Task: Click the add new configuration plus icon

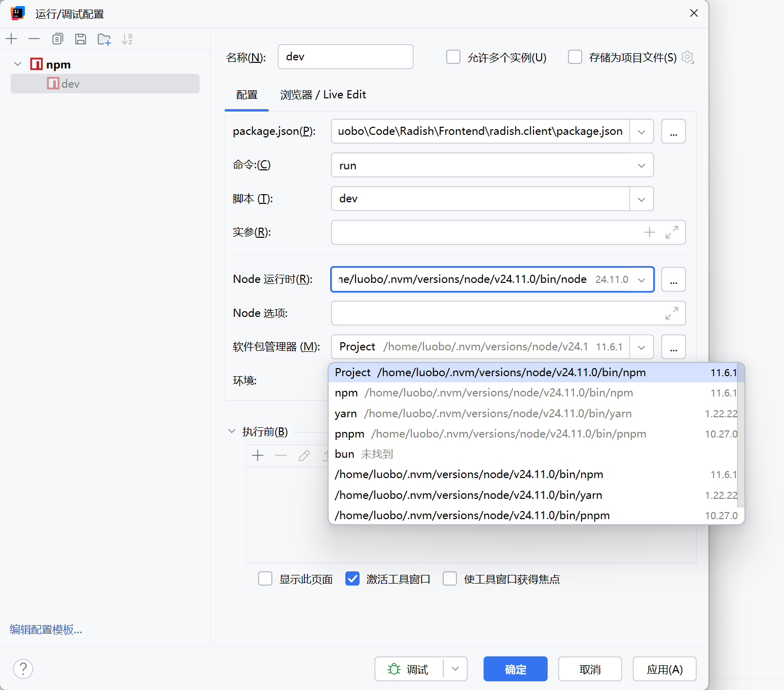Action: pos(11,39)
